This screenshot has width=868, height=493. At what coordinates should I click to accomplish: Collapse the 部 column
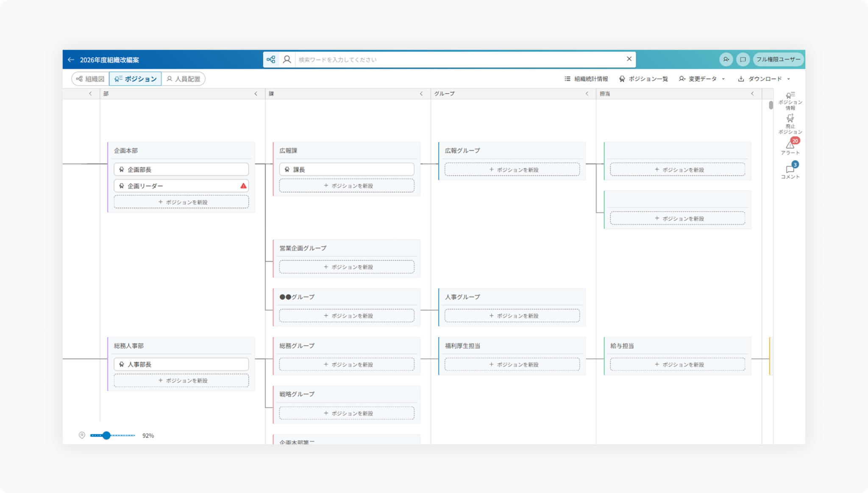point(256,94)
